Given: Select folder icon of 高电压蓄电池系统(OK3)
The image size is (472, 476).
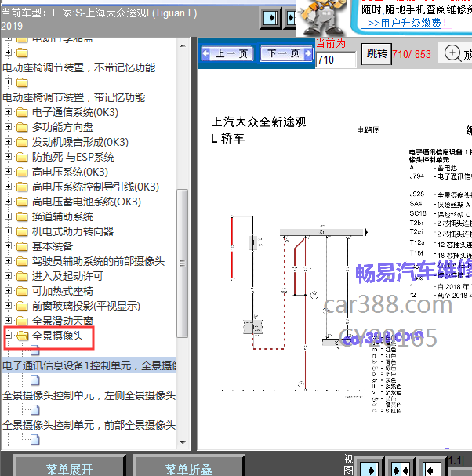Looking at the screenshot, I should [22, 202].
